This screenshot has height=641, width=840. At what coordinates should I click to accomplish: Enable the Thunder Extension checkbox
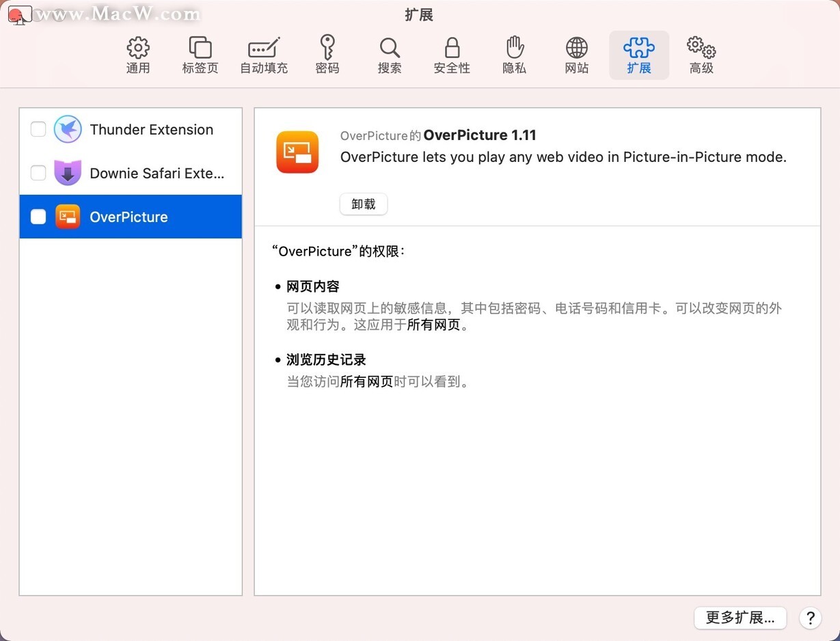click(38, 129)
